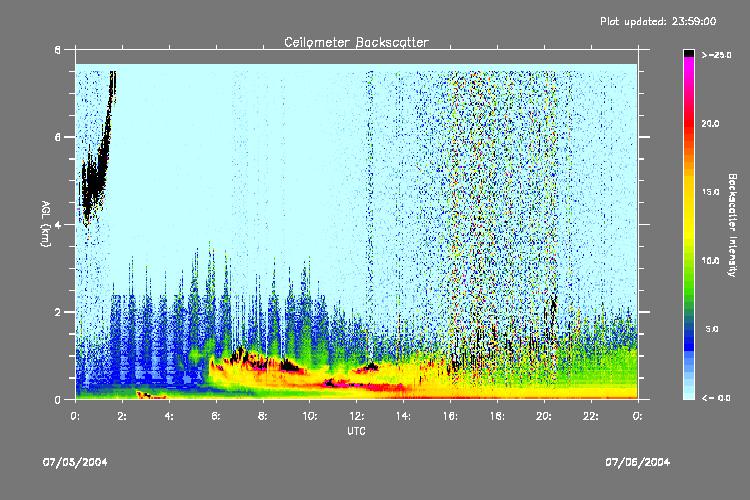Click the 'Ceilometer Backscatter' plot title

(356, 42)
